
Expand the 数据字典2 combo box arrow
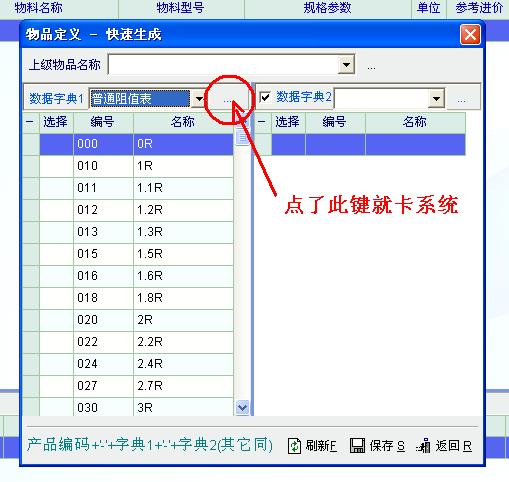[x=436, y=99]
